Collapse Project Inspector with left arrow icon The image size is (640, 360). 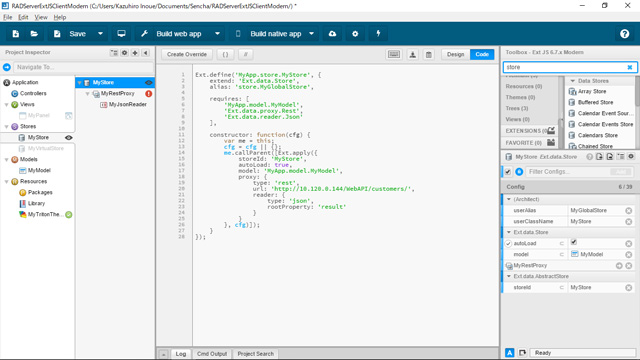point(146,53)
